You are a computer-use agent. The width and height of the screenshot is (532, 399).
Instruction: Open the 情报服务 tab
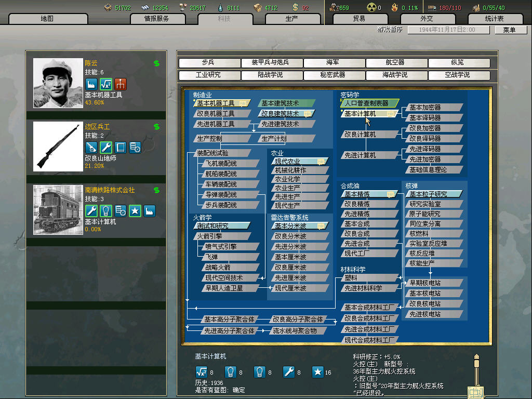(x=164, y=19)
